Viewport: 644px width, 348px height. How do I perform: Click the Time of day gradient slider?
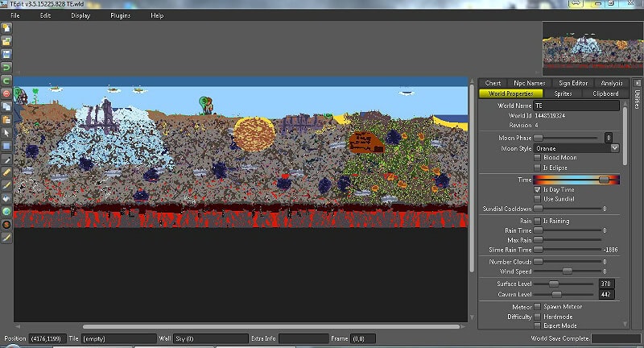point(576,179)
